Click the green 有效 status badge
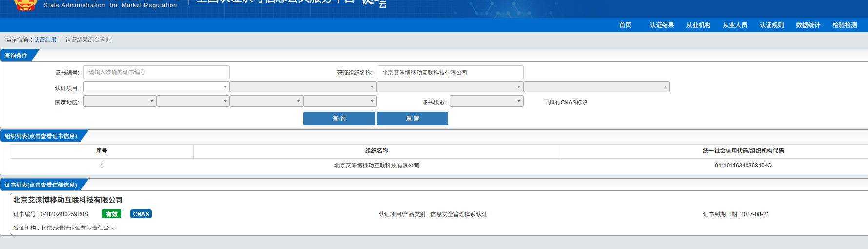868x249 pixels. pyautogui.click(x=112, y=214)
